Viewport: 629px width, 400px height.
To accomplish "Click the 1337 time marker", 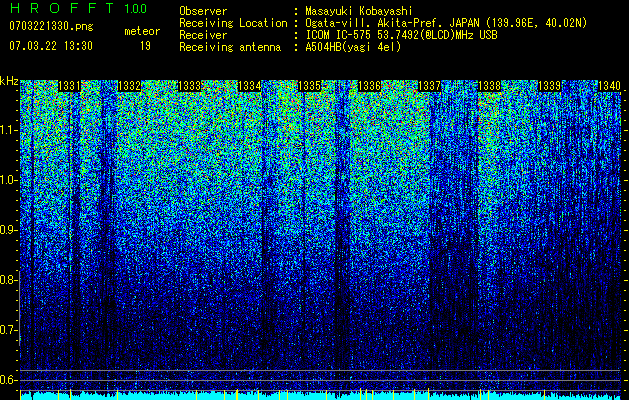I will pos(429,86).
